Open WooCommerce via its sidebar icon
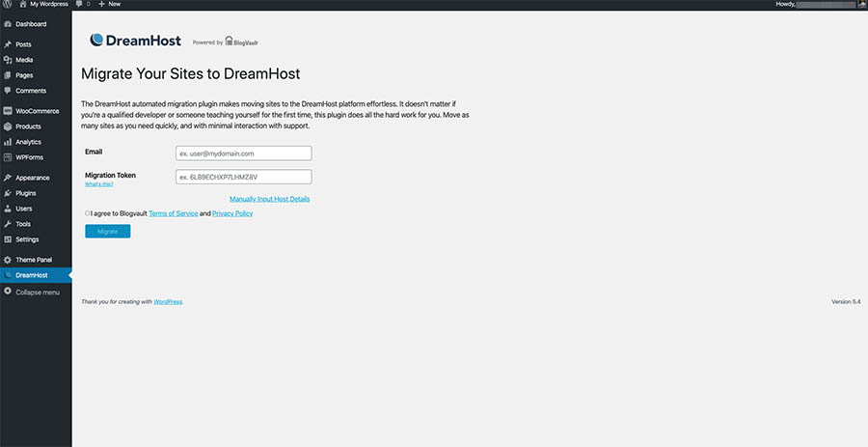 click(8, 111)
